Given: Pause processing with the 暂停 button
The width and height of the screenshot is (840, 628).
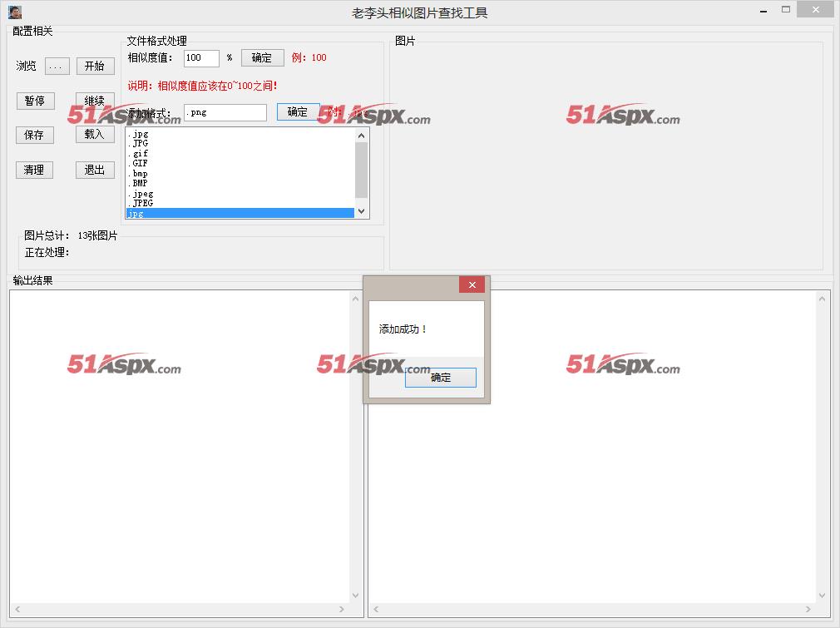Looking at the screenshot, I should [x=34, y=101].
